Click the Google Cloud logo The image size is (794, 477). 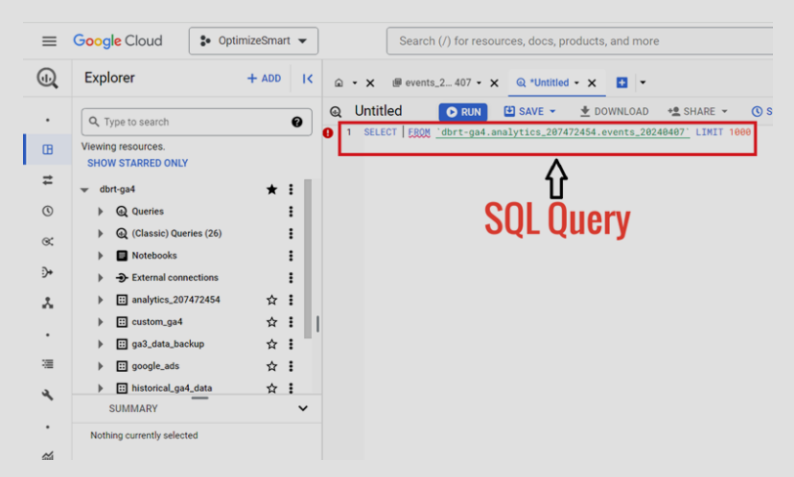tap(117, 41)
